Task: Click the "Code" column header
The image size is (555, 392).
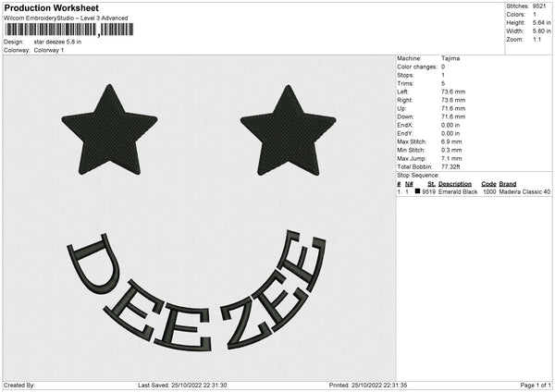Action: pyautogui.click(x=488, y=184)
